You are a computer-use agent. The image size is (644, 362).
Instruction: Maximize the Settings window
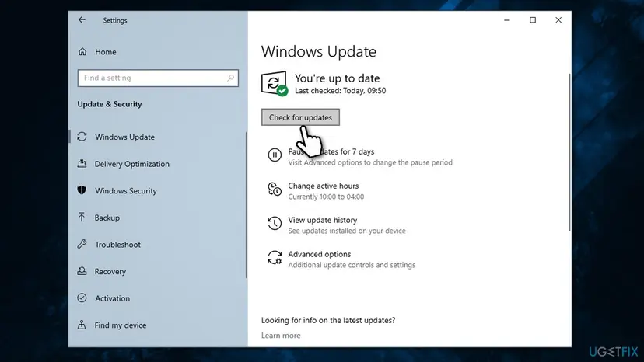pyautogui.click(x=533, y=20)
